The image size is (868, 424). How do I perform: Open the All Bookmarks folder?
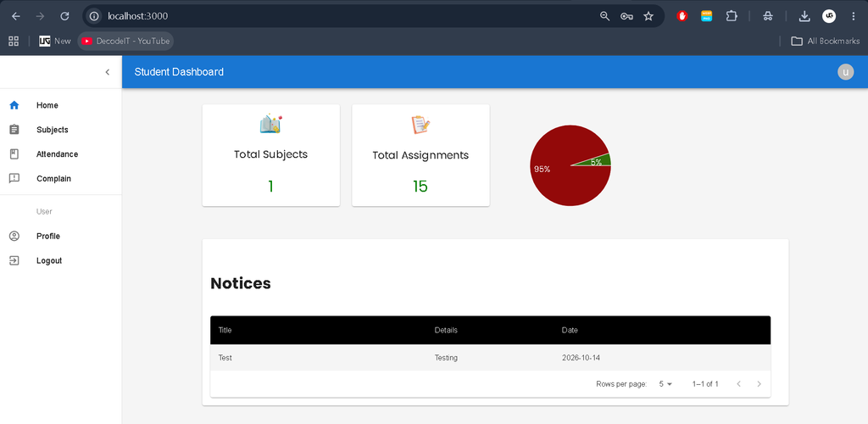825,41
